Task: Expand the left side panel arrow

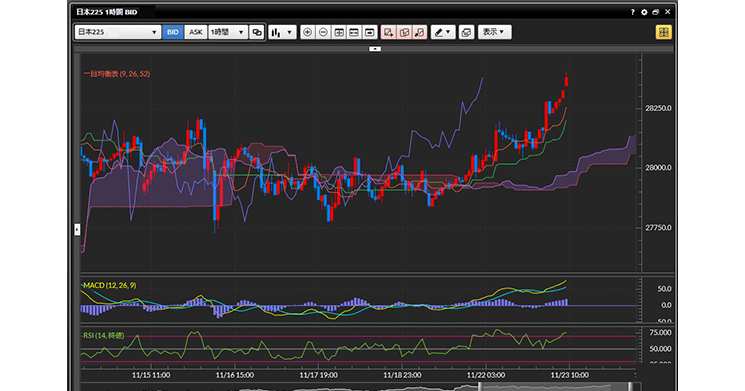Action: (x=77, y=229)
